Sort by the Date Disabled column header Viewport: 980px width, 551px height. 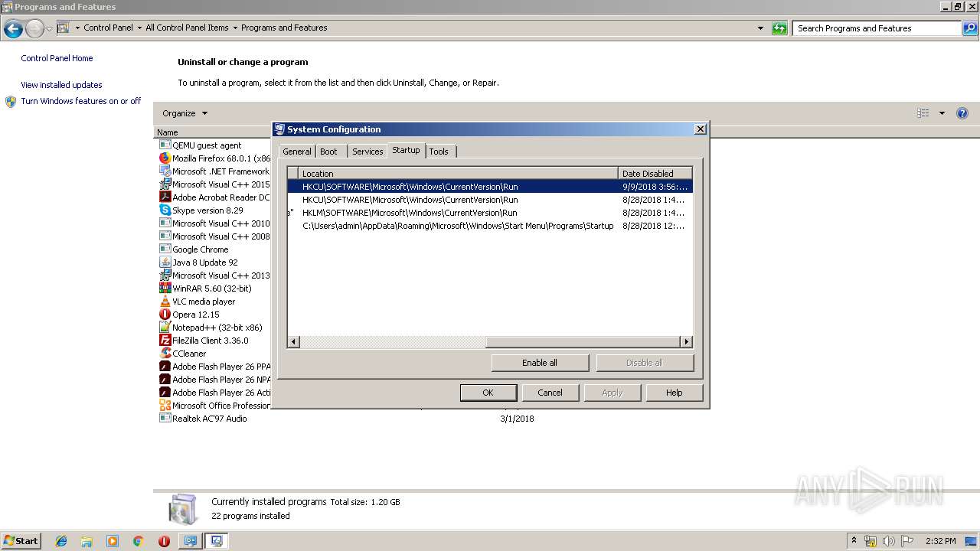655,174
